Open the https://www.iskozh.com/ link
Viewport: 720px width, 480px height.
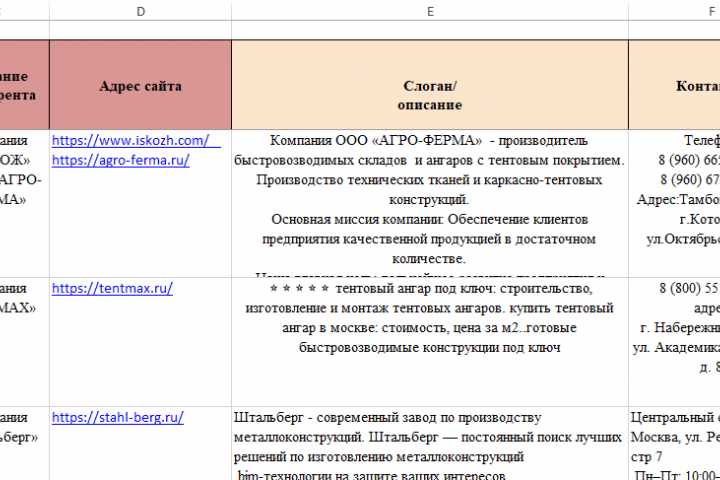[131, 141]
